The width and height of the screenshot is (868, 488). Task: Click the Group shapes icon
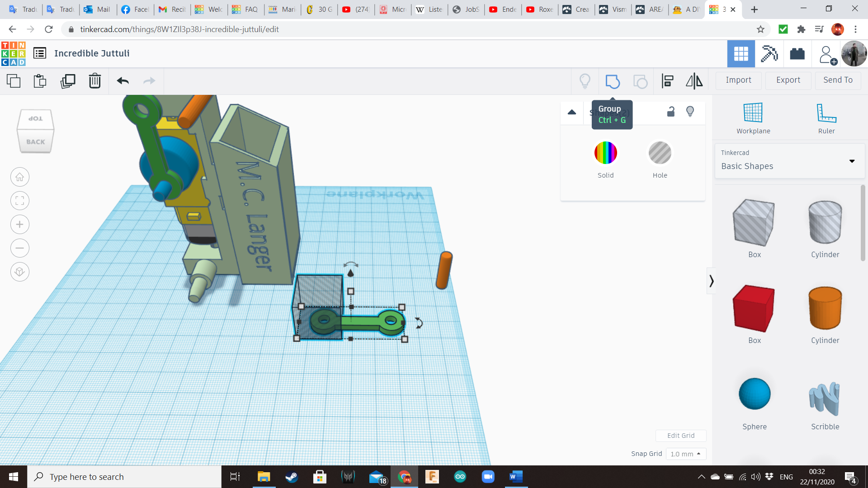tap(612, 81)
